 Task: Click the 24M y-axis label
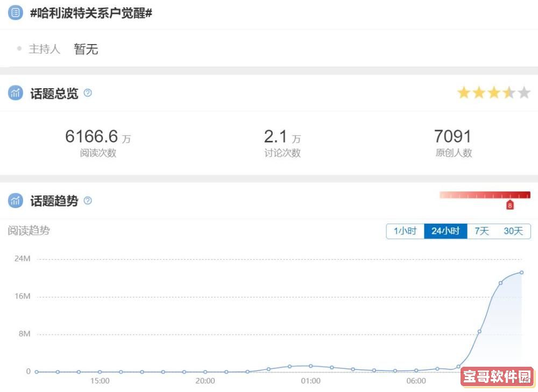pyautogui.click(x=22, y=259)
